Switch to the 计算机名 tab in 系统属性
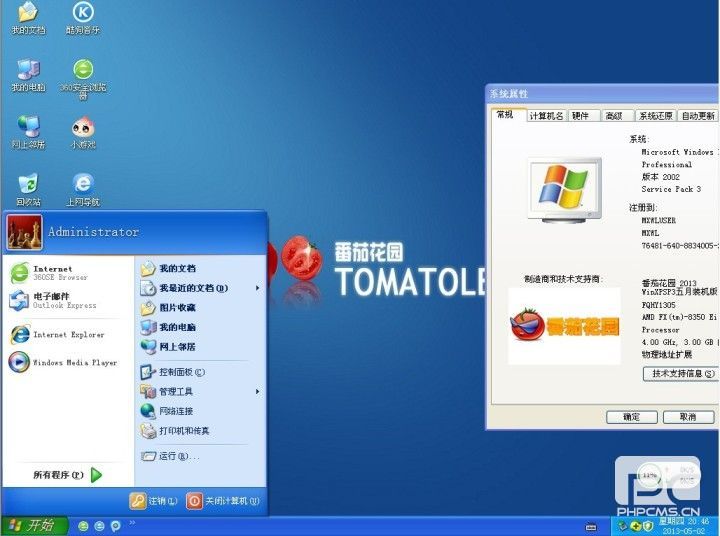This screenshot has width=720, height=536. (x=546, y=116)
